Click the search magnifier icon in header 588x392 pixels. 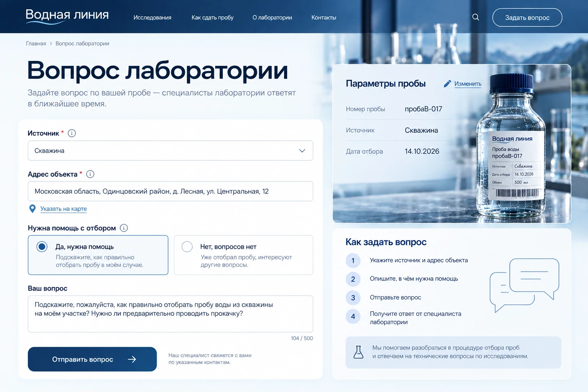click(x=475, y=17)
